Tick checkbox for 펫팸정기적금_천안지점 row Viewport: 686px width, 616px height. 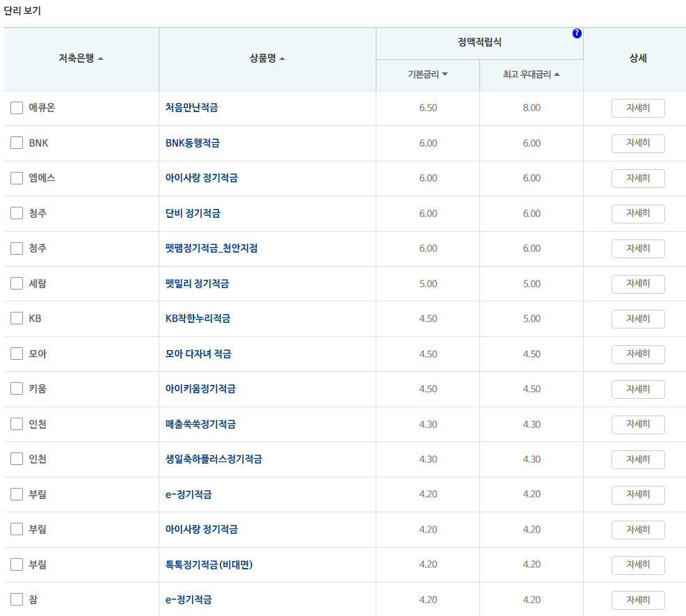(x=17, y=248)
